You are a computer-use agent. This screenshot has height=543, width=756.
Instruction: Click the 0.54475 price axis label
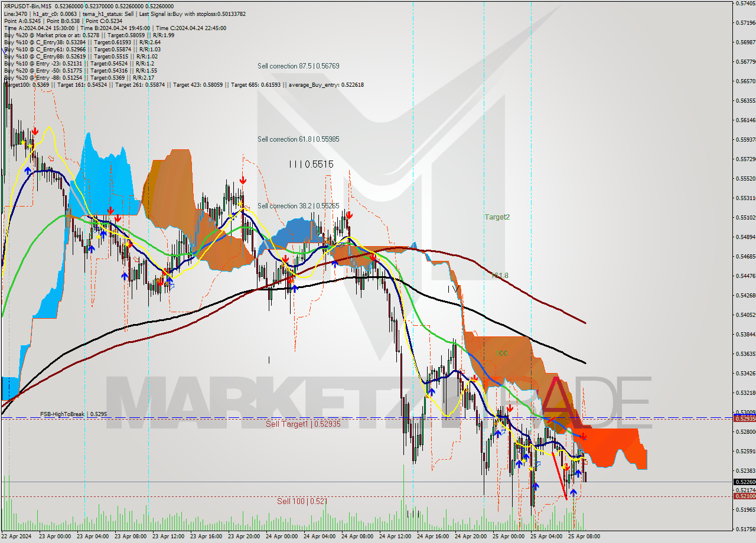tap(745, 276)
